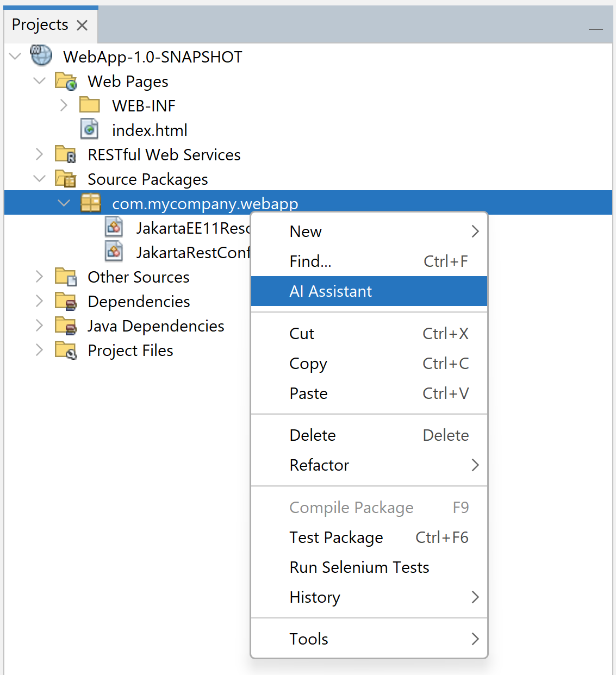
Task: Select the WebApp-1.0-SNAPSHOT project name
Action: coord(153,57)
